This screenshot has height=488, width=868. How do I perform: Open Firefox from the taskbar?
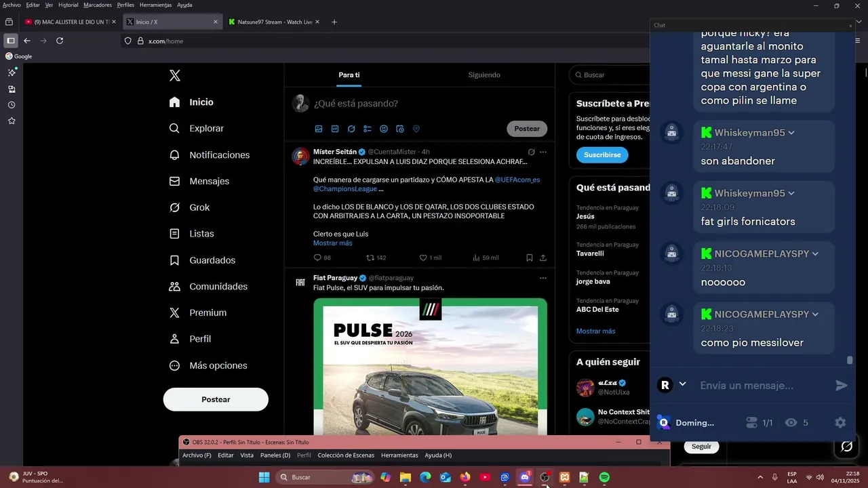(465, 477)
